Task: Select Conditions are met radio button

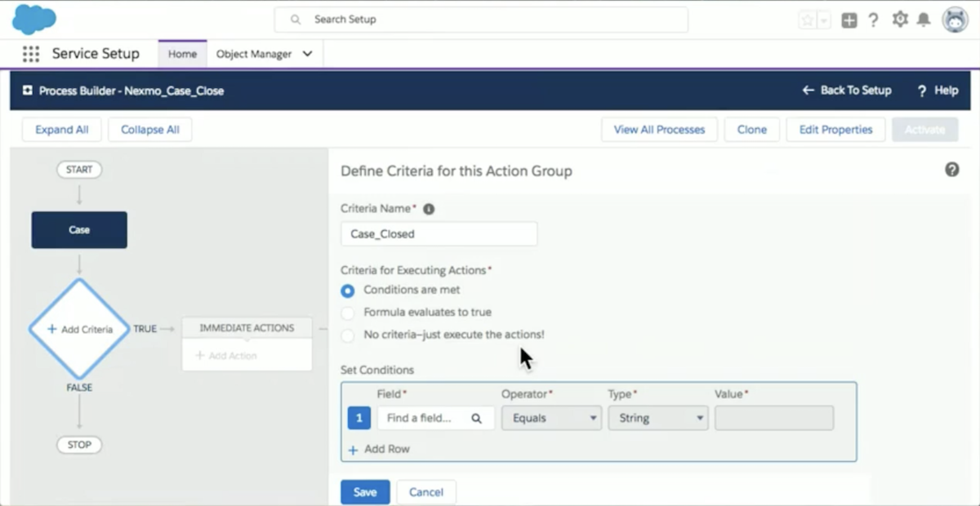Action: pyautogui.click(x=348, y=290)
